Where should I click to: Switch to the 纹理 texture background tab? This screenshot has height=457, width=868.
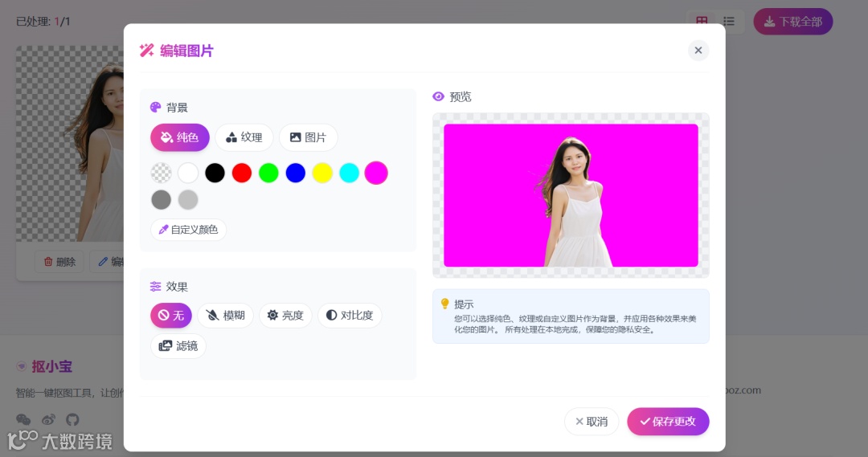pyautogui.click(x=244, y=137)
